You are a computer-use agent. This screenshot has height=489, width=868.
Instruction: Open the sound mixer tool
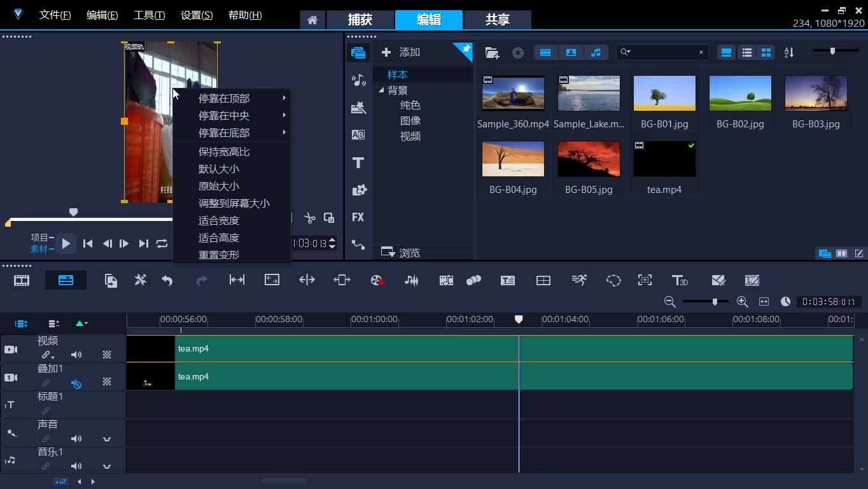point(411,280)
